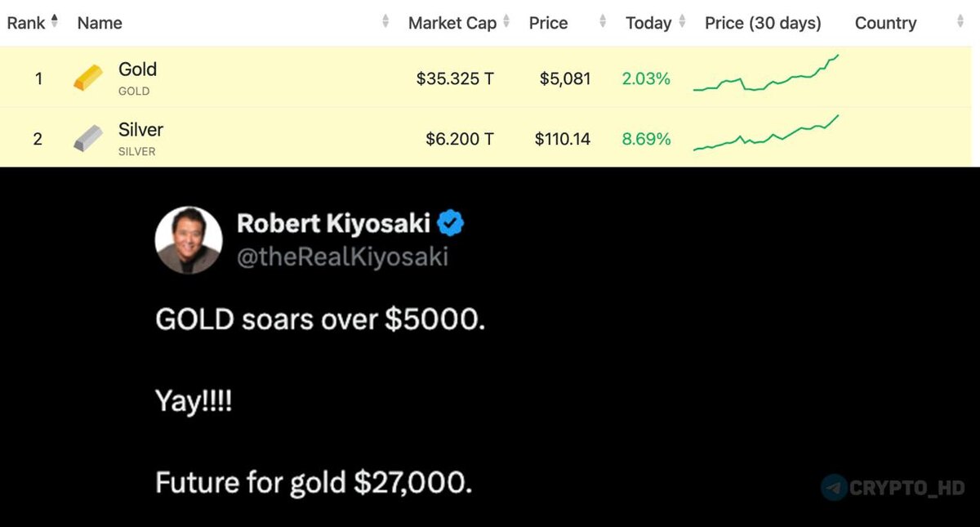Click the Telegram logo icon
Image resolution: width=980 pixels, height=527 pixels.
[834, 488]
